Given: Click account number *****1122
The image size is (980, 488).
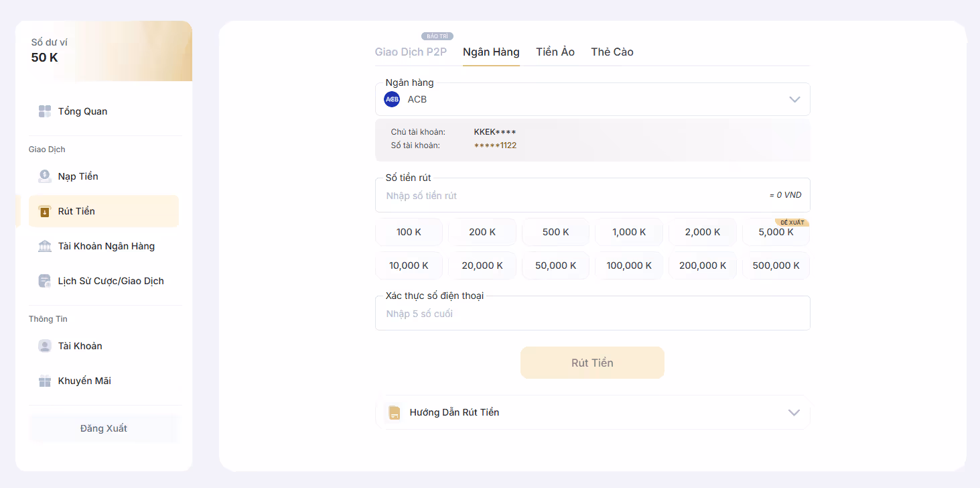Looking at the screenshot, I should [x=495, y=145].
